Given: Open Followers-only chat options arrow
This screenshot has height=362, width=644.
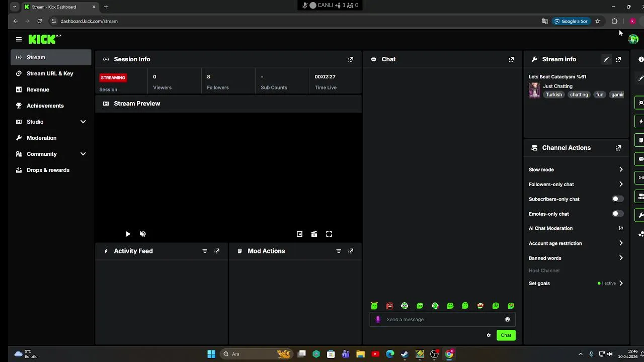Looking at the screenshot, I should (621, 184).
